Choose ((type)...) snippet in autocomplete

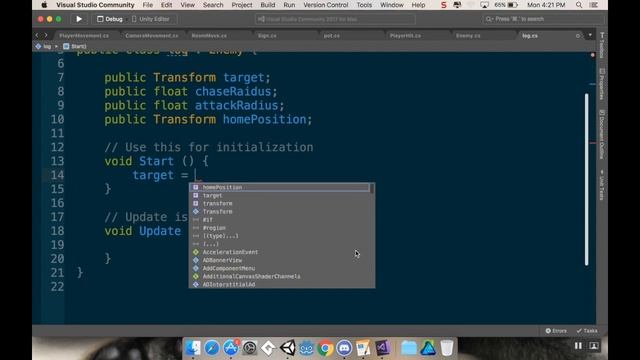click(x=279, y=236)
